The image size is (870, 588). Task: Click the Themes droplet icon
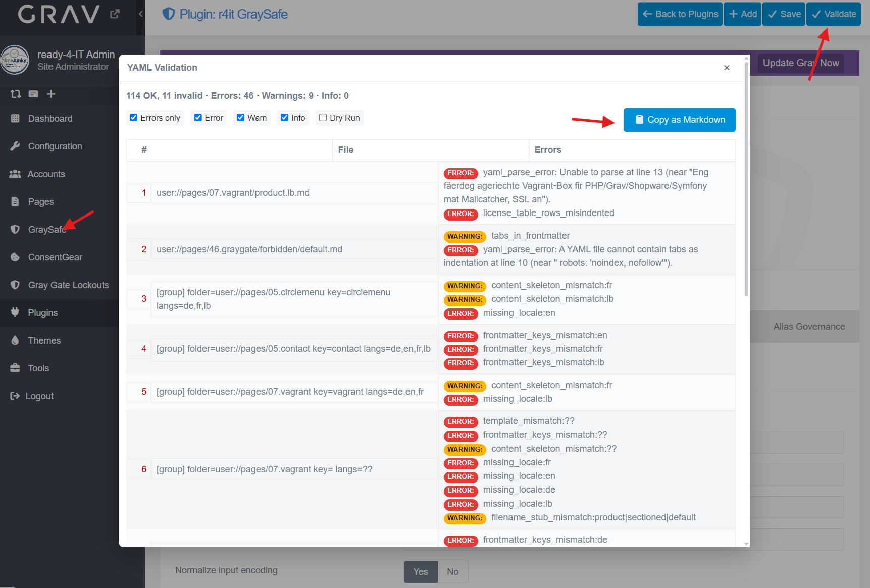(15, 341)
